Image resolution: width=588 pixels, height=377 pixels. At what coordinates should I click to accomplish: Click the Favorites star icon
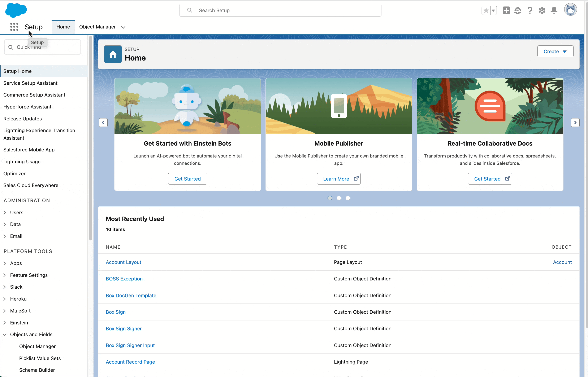pyautogui.click(x=486, y=10)
